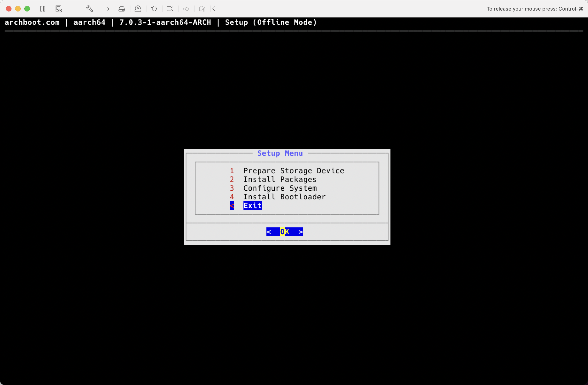
Task: Minimize the VM window with yellow button
Action: click(x=18, y=9)
